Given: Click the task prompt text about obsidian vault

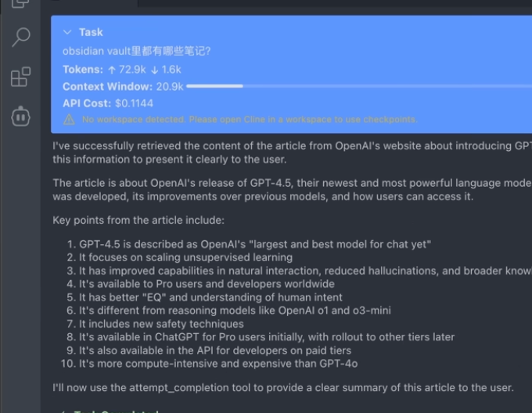Looking at the screenshot, I should [136, 52].
